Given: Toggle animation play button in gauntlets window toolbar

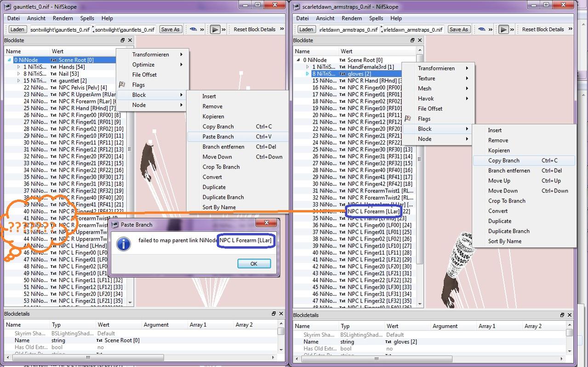Looking at the screenshot, I should click(215, 29).
